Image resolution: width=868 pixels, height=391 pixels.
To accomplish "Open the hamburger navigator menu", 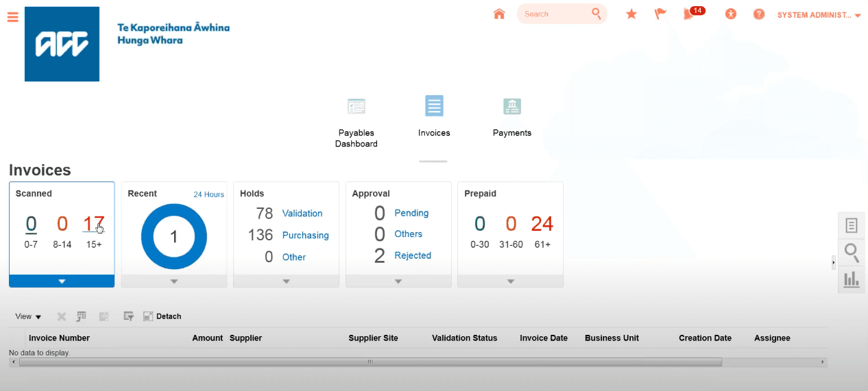I will click(12, 17).
